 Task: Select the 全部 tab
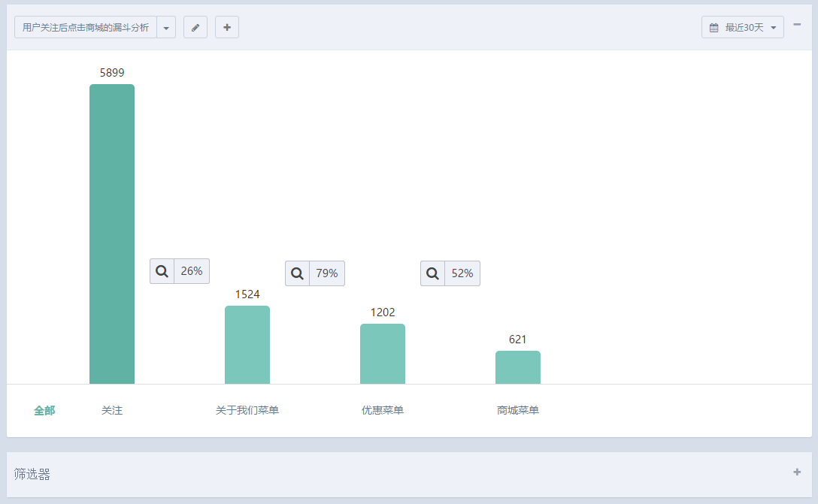coord(44,410)
